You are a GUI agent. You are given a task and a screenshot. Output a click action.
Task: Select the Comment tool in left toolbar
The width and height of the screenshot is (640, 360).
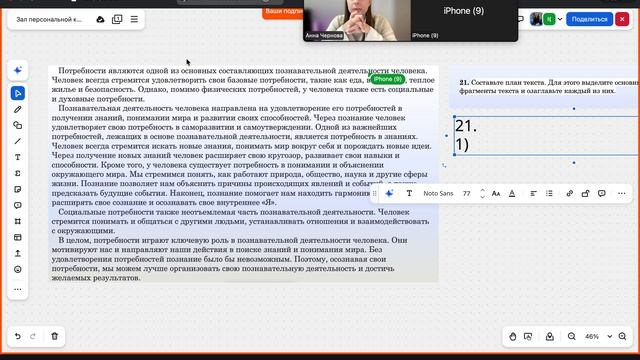tap(18, 205)
